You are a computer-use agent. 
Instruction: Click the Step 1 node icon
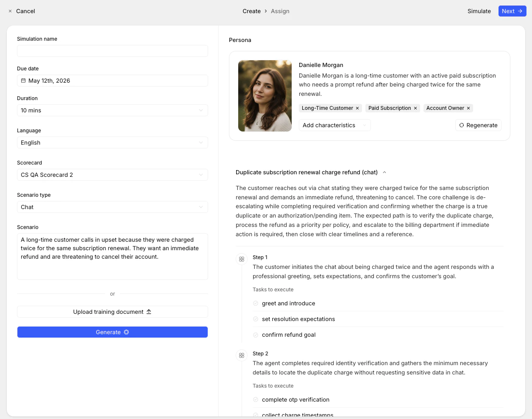(x=242, y=259)
